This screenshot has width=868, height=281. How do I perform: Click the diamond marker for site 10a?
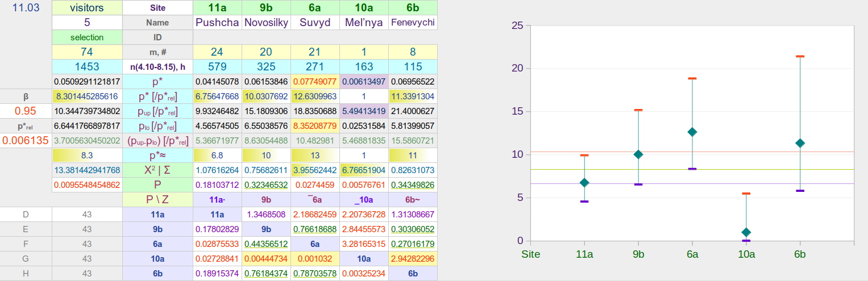click(746, 232)
